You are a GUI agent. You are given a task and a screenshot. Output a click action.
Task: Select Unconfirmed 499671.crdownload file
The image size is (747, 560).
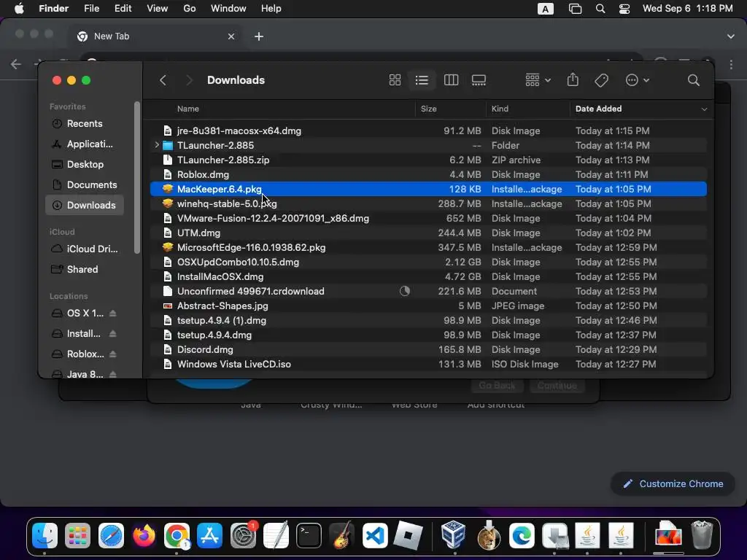[428, 291]
